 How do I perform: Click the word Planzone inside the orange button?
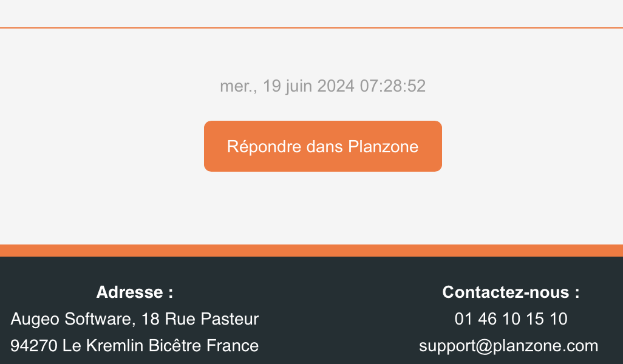tap(383, 146)
